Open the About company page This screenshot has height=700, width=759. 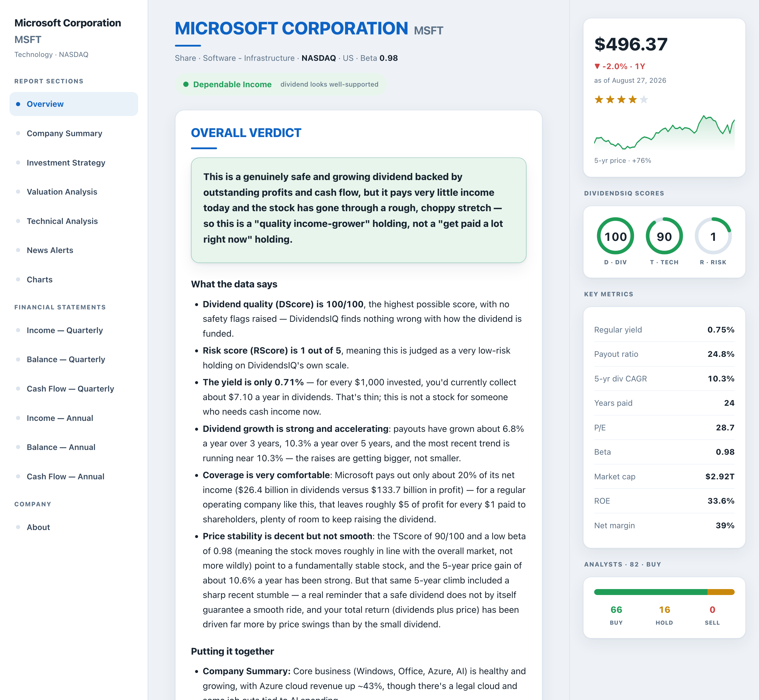(74, 527)
